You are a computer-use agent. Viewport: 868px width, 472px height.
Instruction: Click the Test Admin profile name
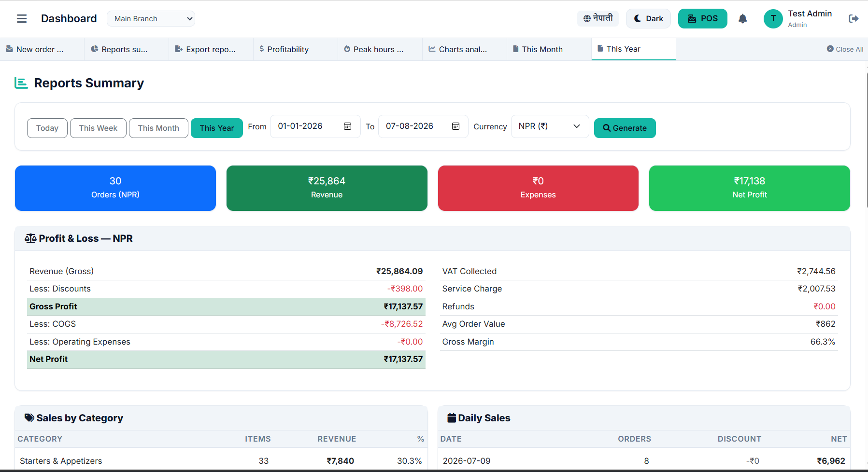[x=810, y=14]
